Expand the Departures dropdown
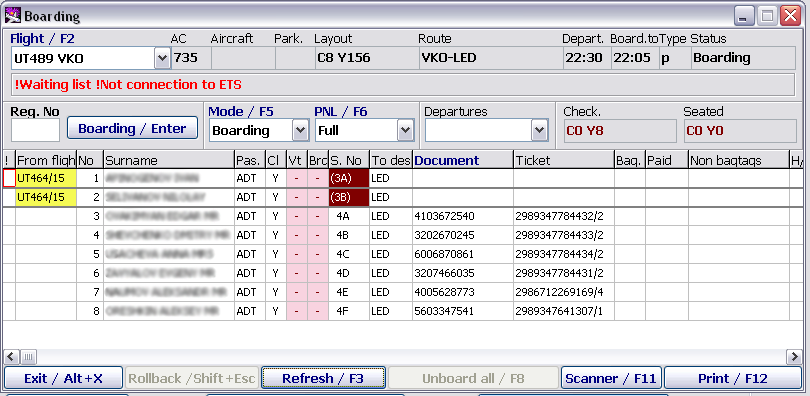Viewport: 810px width, 396px height. point(539,130)
